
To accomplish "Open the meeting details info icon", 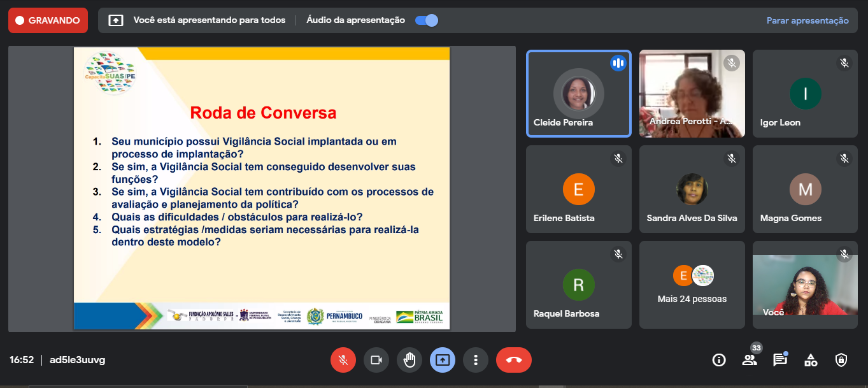I will (x=719, y=360).
